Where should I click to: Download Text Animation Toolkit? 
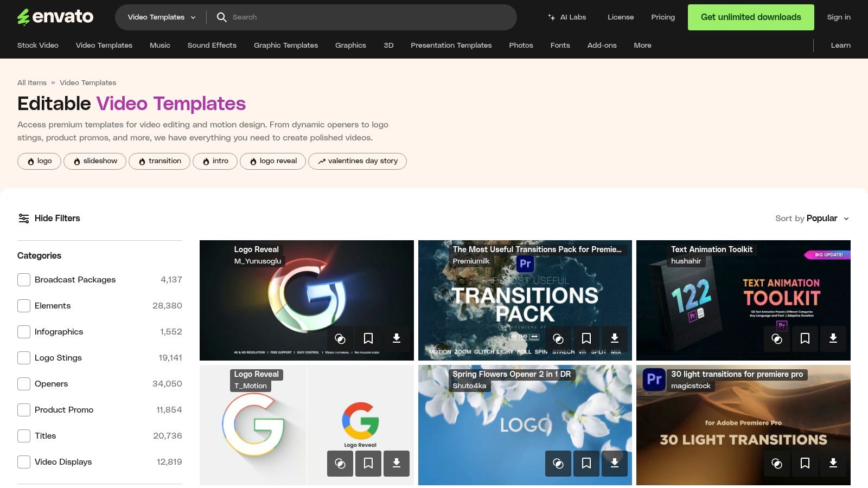[x=833, y=338]
